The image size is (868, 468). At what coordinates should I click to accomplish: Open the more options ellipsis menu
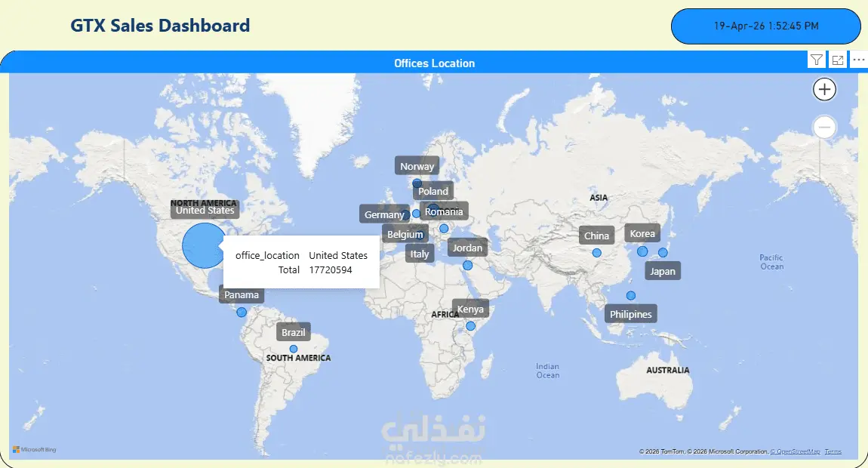[859, 60]
